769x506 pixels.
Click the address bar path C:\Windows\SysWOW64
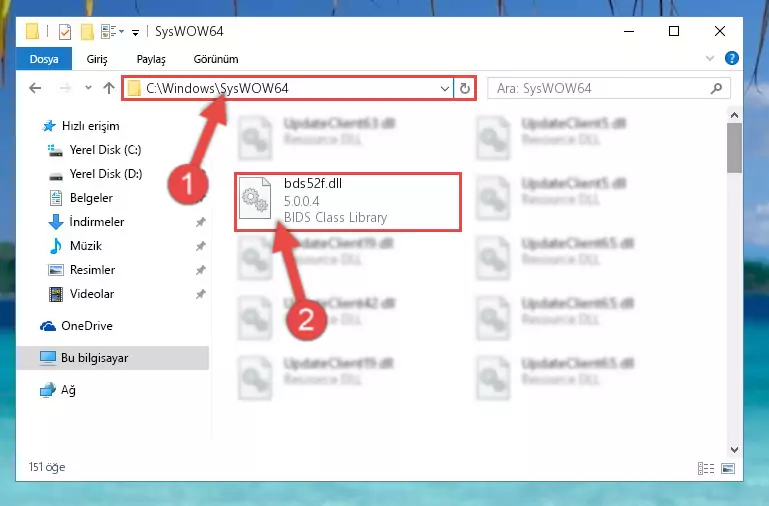[217, 88]
